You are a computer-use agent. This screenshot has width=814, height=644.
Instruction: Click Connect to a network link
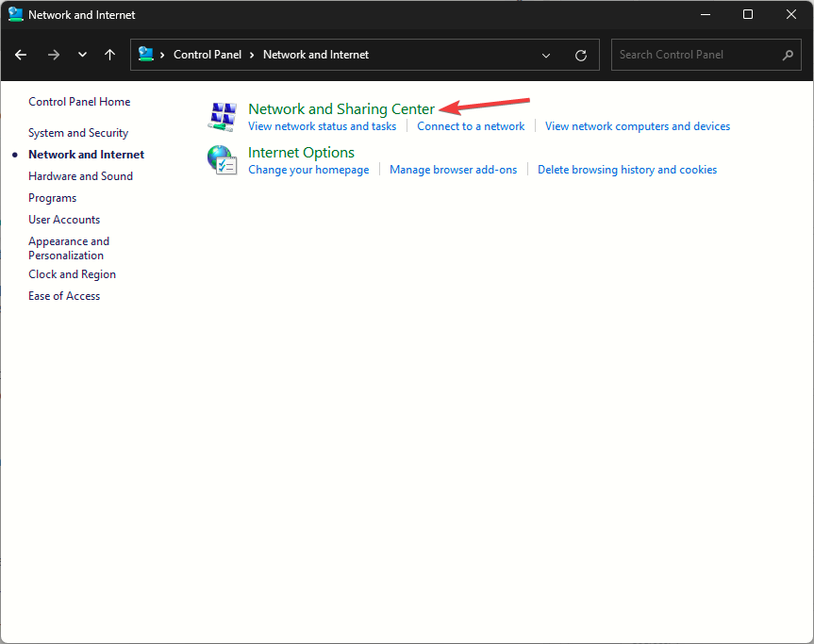click(471, 126)
